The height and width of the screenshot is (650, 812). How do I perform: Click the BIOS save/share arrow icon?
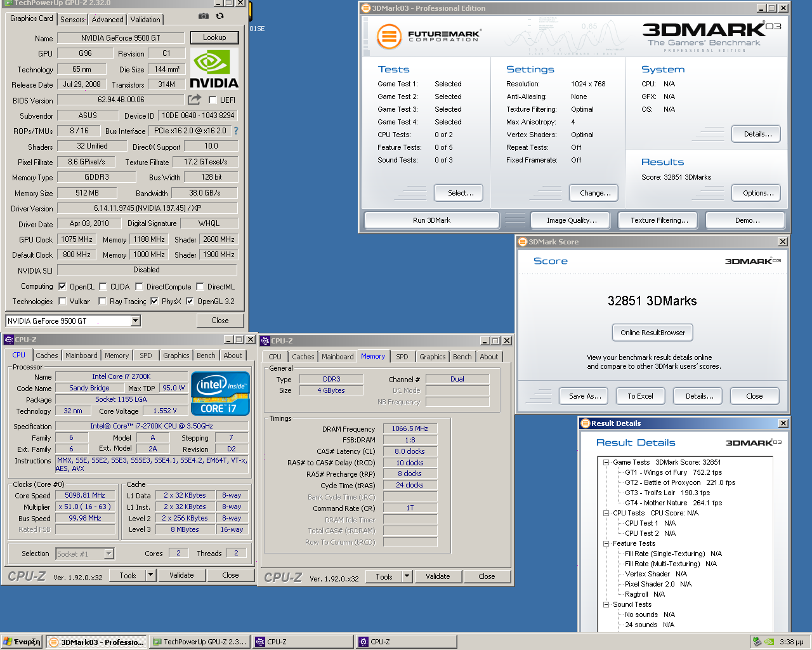click(x=194, y=100)
